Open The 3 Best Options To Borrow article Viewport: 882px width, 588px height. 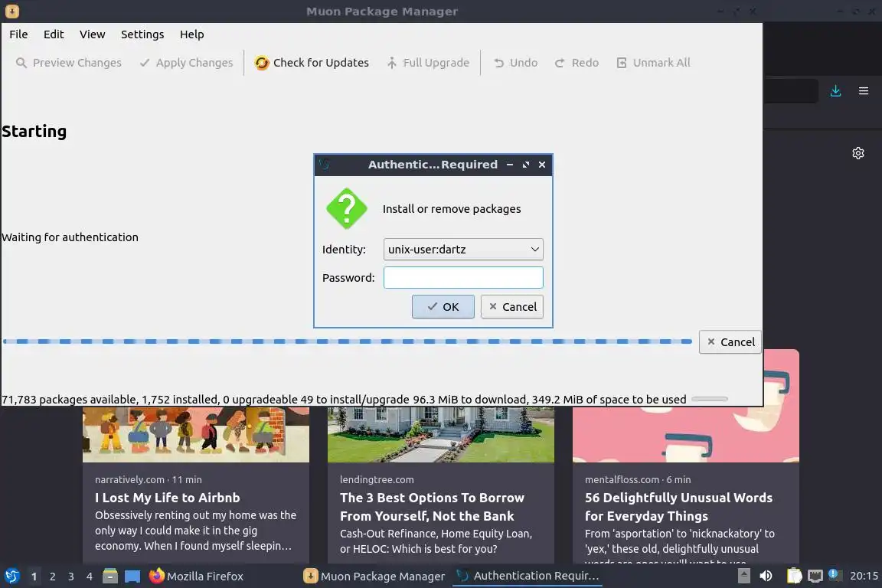432,507
